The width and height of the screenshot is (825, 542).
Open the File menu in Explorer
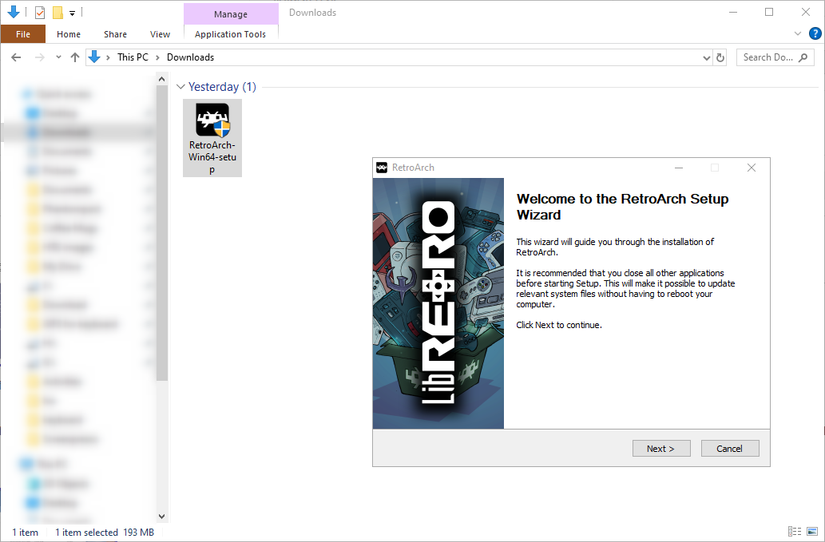tap(23, 34)
